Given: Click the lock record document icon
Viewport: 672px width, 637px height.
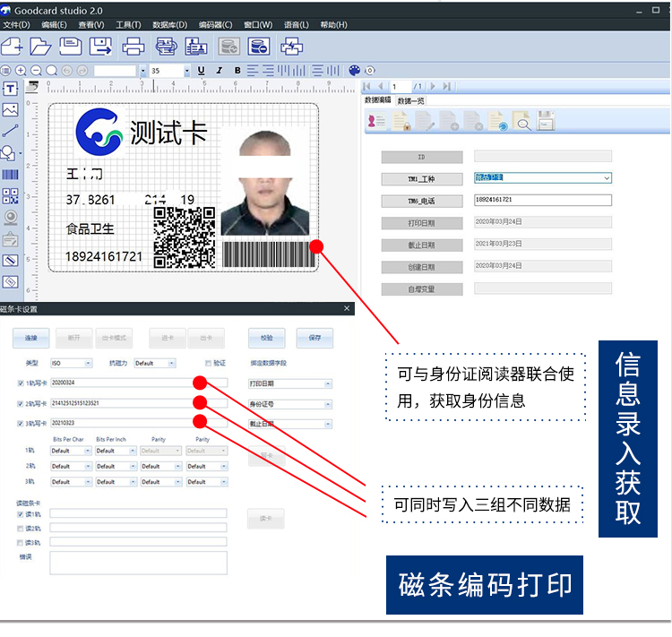Looking at the screenshot, I should coord(401,121).
